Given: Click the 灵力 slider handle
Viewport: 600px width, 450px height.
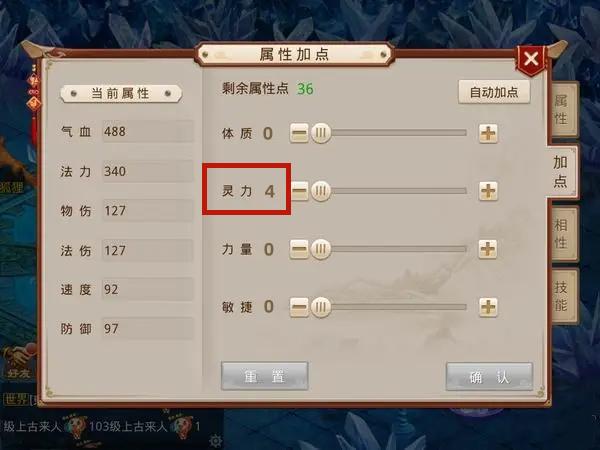Looking at the screenshot, I should [x=321, y=191].
